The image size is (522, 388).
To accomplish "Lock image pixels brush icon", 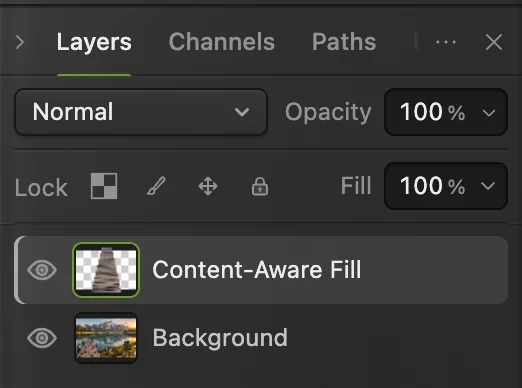I will pyautogui.click(x=156, y=186).
